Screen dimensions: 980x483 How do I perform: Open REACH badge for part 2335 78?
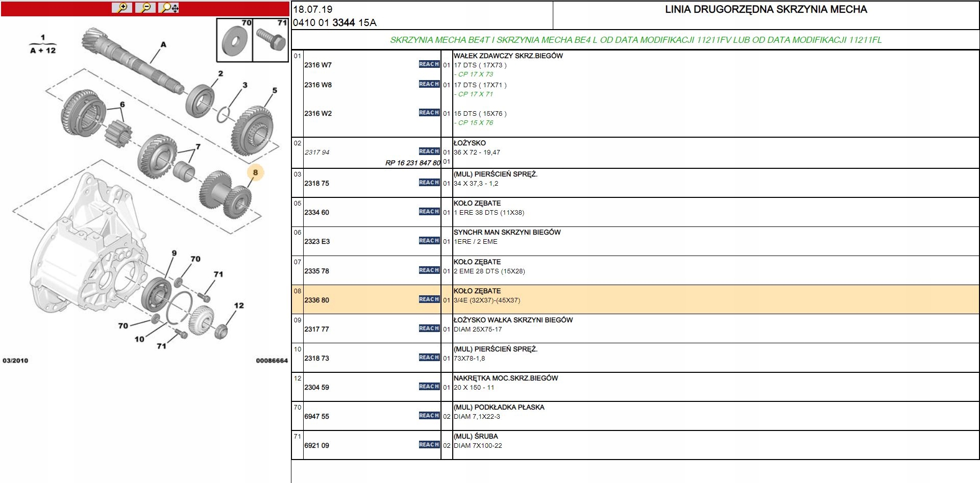pyautogui.click(x=429, y=270)
